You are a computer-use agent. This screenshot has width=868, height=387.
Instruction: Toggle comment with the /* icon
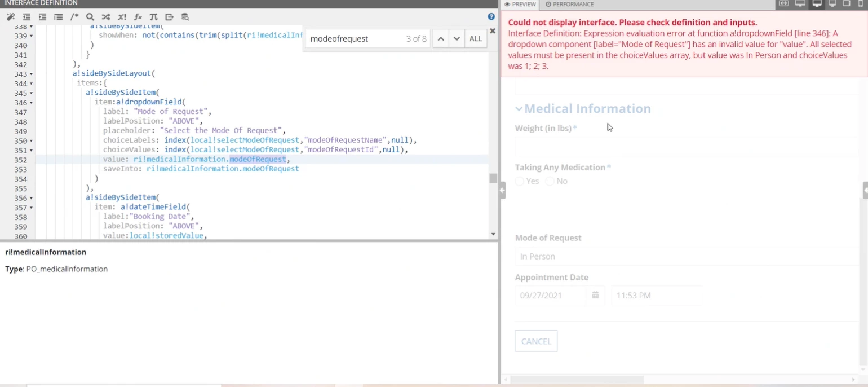[74, 17]
